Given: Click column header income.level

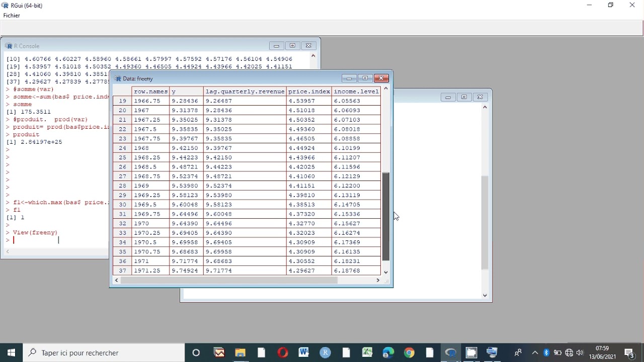Looking at the screenshot, I should 357,92.
